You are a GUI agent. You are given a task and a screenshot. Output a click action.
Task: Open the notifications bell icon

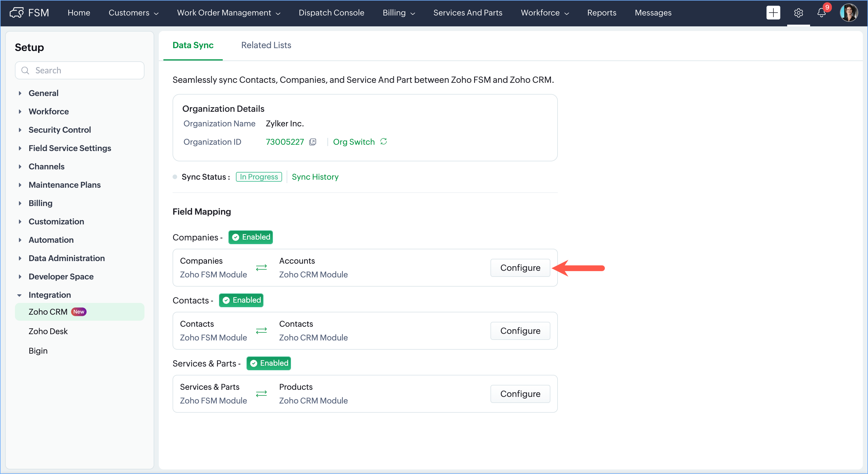tap(822, 13)
